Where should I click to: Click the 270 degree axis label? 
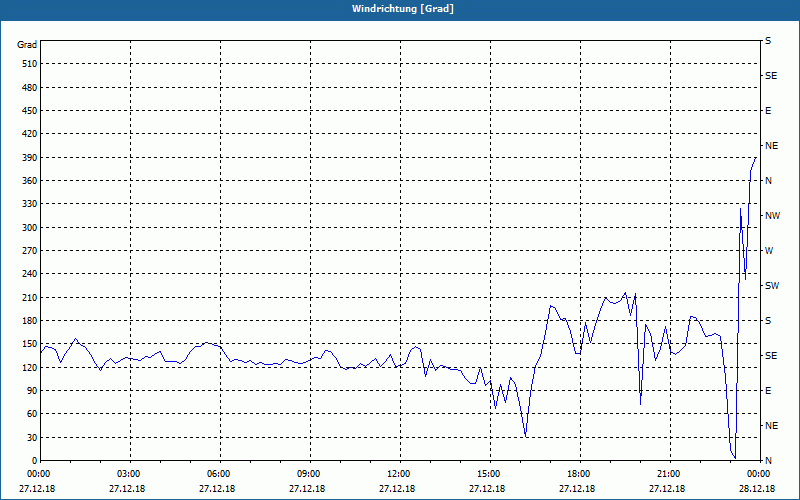pos(29,251)
